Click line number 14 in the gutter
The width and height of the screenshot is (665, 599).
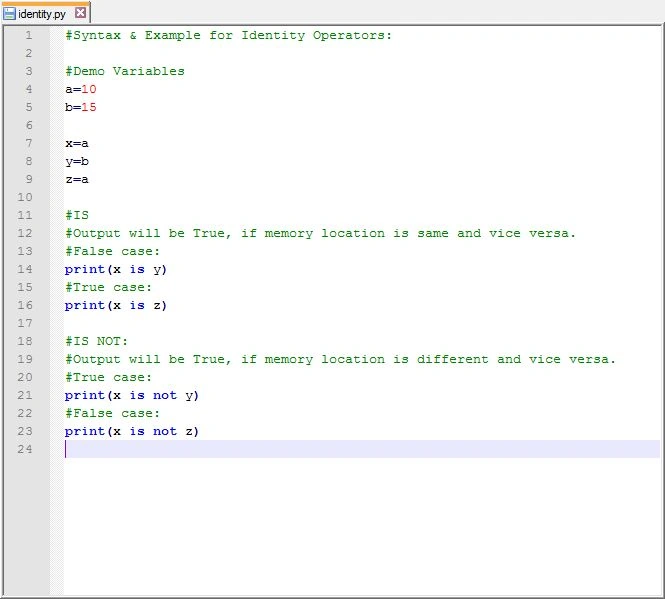coord(25,269)
